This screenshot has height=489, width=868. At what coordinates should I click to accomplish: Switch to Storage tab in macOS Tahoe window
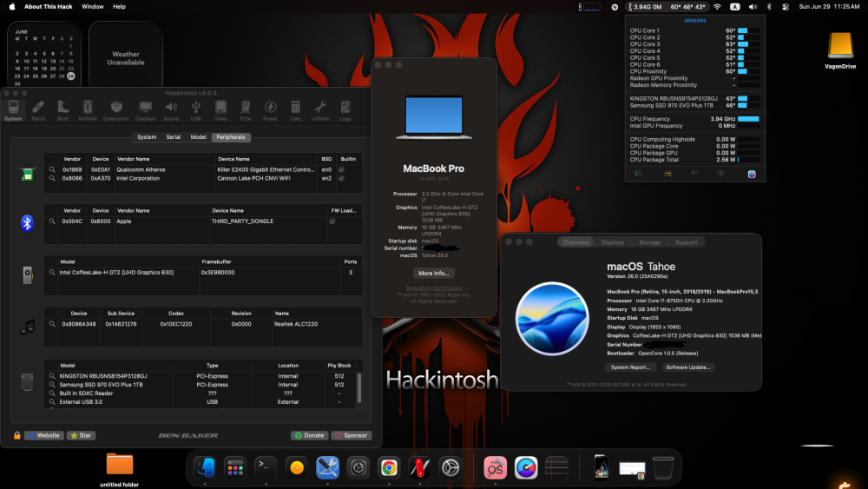[649, 242]
